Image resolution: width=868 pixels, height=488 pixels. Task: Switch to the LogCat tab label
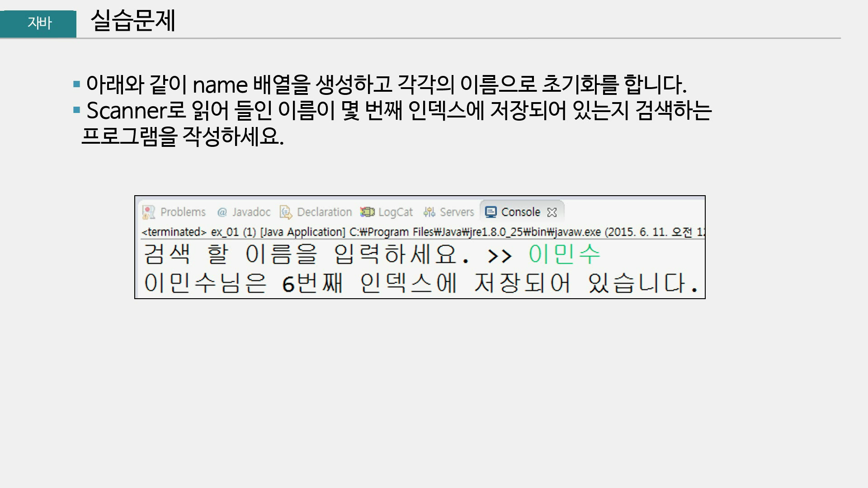pyautogui.click(x=396, y=212)
